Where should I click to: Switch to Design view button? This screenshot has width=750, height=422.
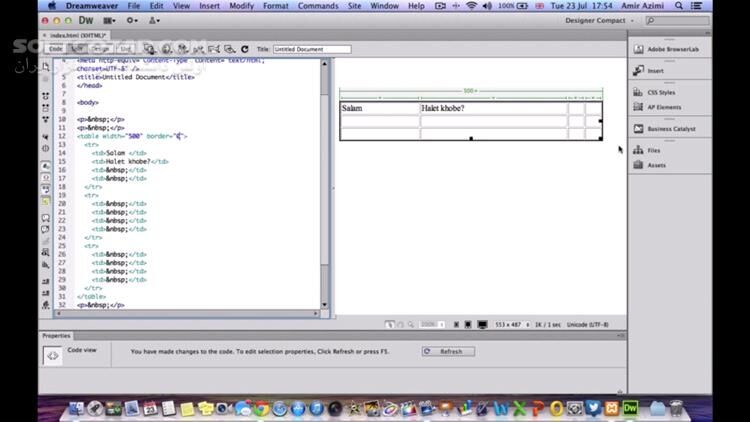[x=101, y=48]
